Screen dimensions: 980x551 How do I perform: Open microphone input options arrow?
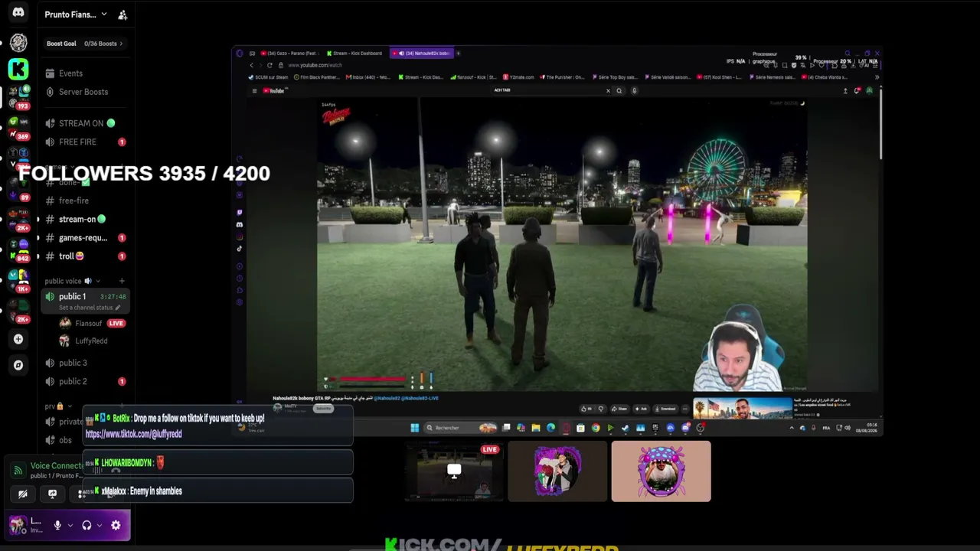point(70,525)
